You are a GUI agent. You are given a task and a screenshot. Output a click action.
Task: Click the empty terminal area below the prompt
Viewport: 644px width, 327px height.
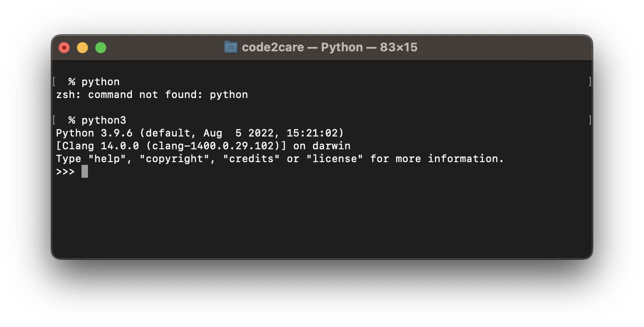(x=321, y=215)
